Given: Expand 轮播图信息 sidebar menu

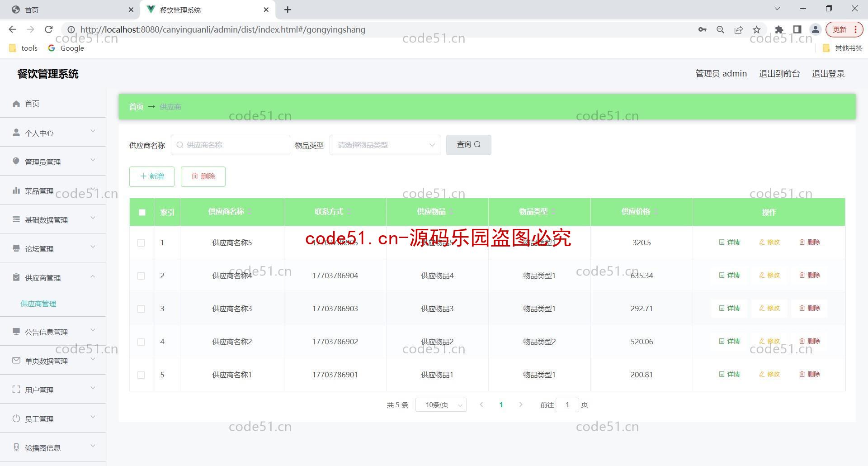Looking at the screenshot, I should pos(53,447).
